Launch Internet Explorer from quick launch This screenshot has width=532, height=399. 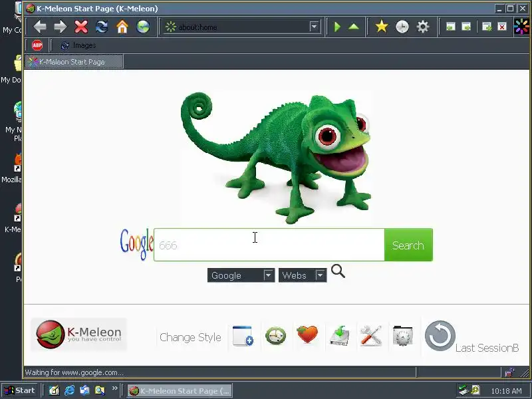pyautogui.click(x=70, y=390)
